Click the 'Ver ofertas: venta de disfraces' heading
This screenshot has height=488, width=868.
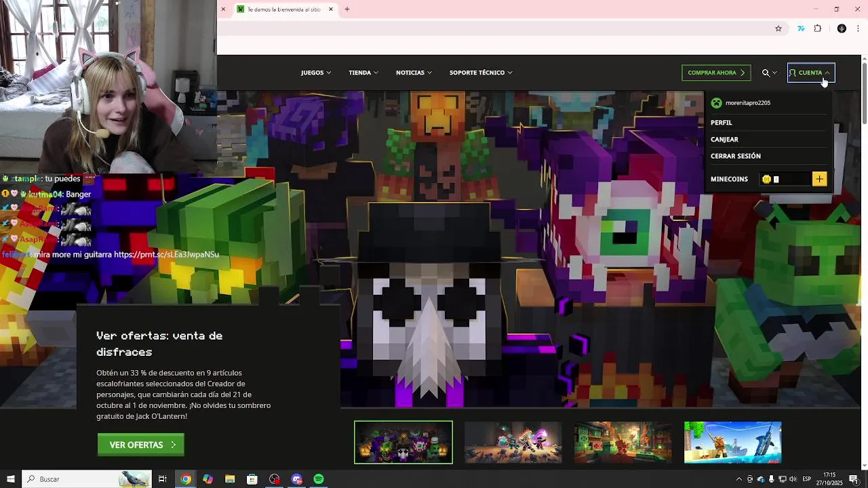[x=159, y=344]
